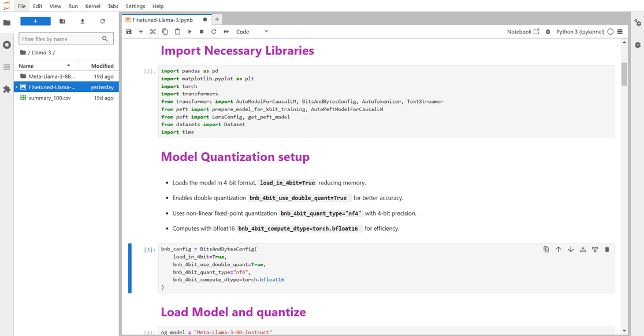Open the View menu
644x336 pixels.
click(55, 6)
